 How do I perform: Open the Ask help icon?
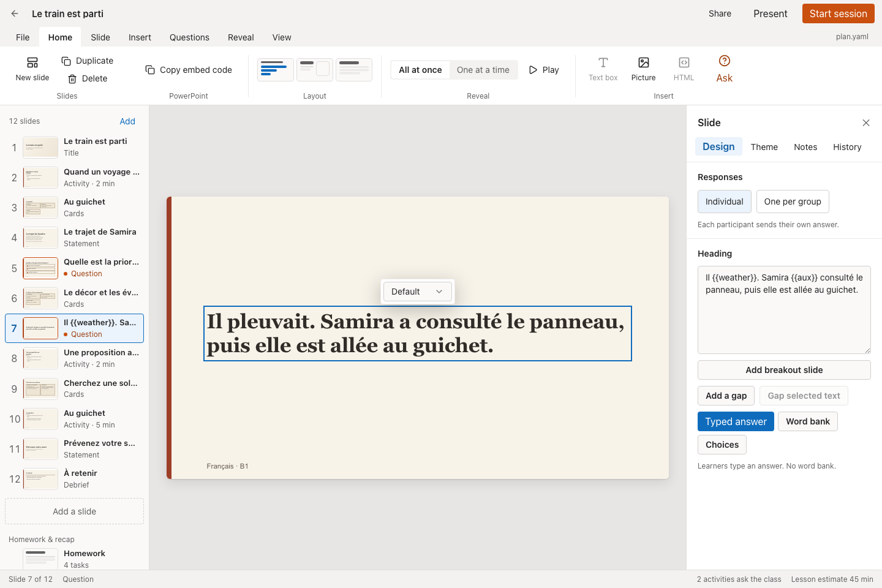[725, 69]
